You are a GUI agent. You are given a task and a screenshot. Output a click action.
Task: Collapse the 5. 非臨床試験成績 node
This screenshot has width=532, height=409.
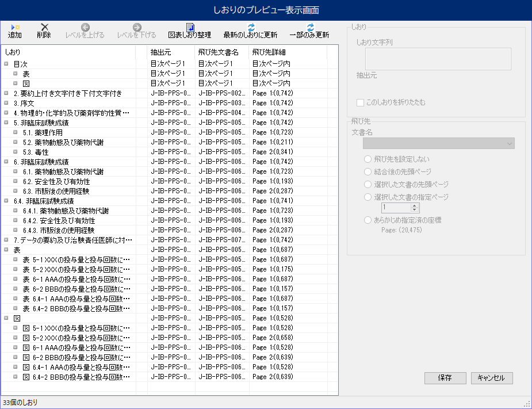[x=6, y=122]
